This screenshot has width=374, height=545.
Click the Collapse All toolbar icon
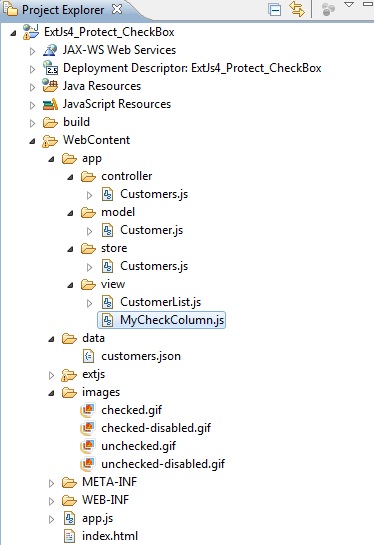click(275, 10)
